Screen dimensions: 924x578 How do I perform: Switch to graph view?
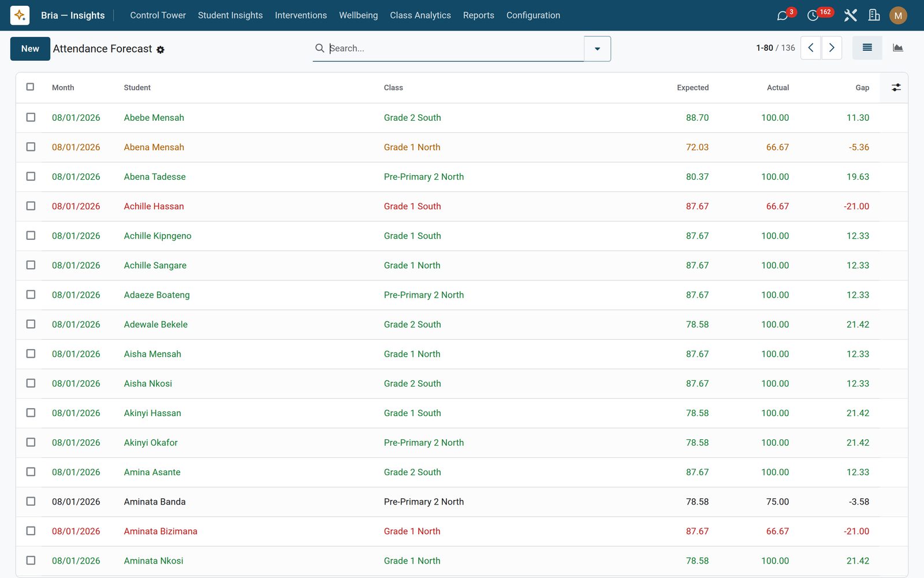[898, 48]
